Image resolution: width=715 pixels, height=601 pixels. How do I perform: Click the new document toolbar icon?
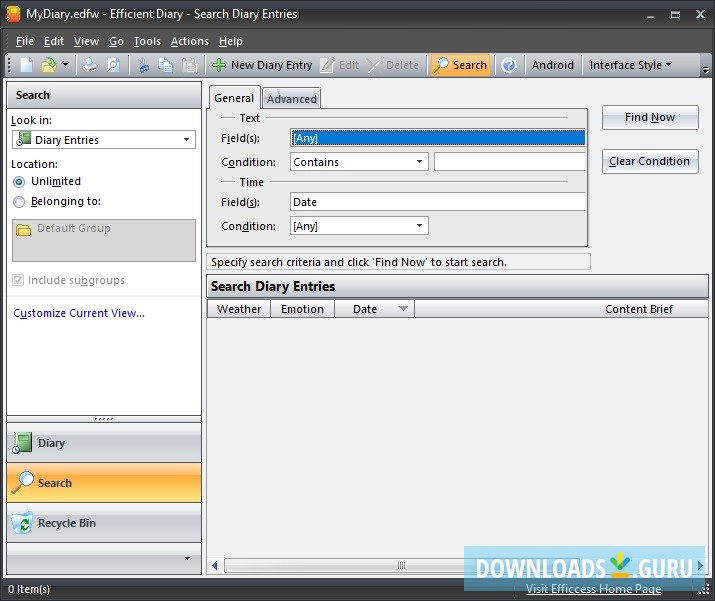[27, 65]
